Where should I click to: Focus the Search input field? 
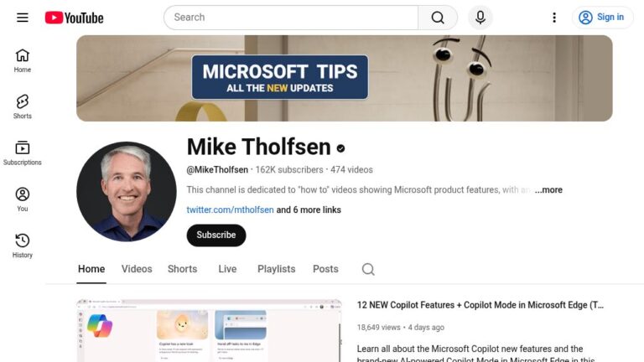click(x=291, y=18)
